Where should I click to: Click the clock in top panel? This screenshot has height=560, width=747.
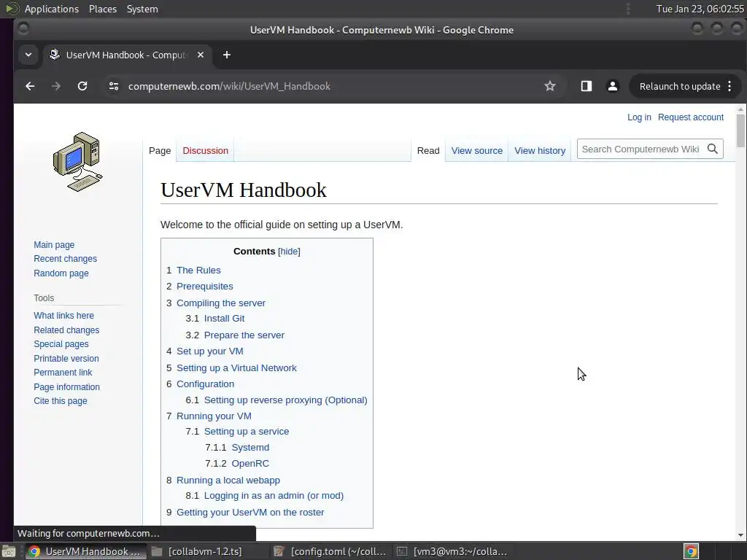(700, 9)
